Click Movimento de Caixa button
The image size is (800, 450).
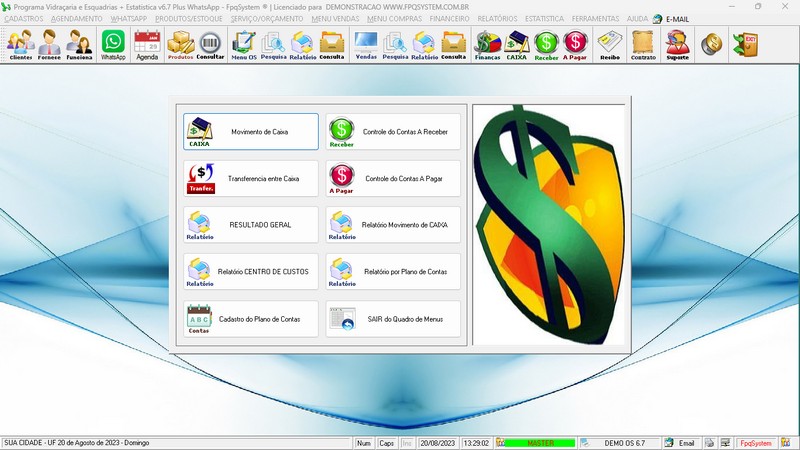pos(251,131)
